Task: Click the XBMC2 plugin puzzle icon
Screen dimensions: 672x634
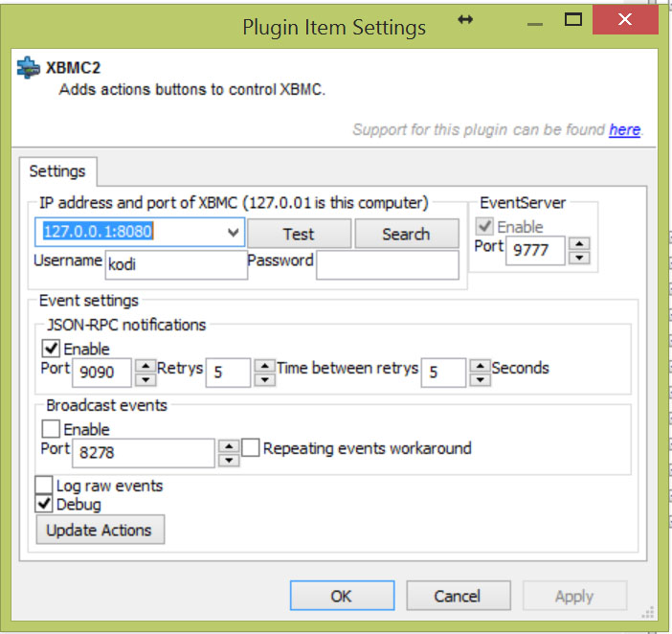Action: pyautogui.click(x=29, y=68)
